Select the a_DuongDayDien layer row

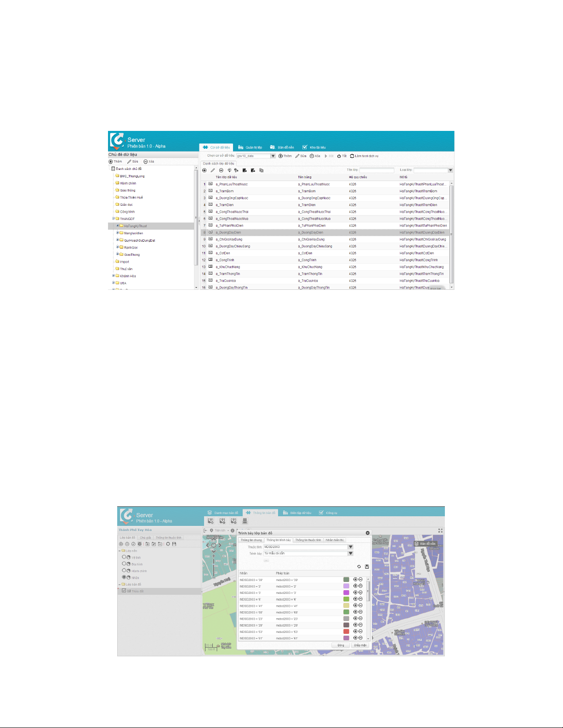(325, 232)
